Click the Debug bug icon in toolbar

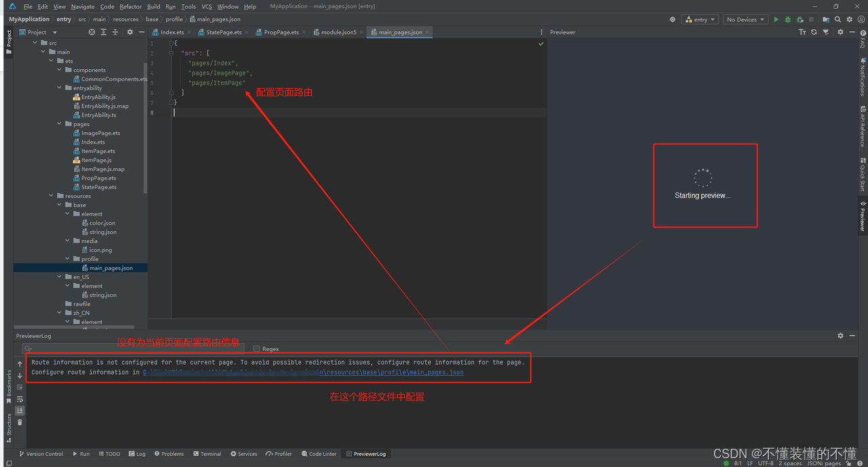click(787, 20)
